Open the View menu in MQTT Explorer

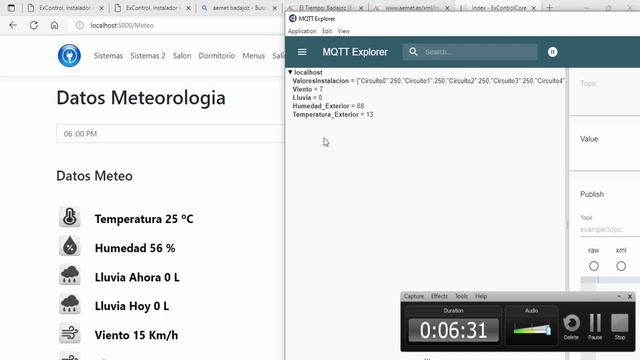344,31
